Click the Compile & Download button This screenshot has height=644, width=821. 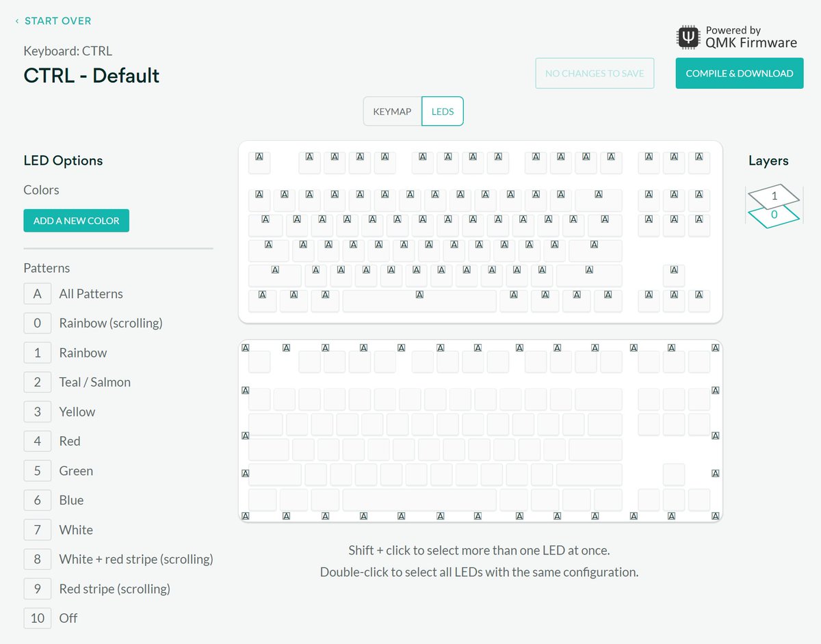[x=740, y=73]
